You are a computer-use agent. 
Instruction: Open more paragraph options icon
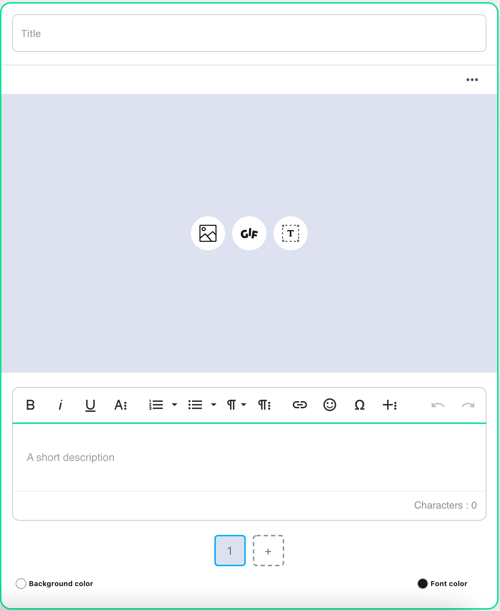(x=264, y=405)
